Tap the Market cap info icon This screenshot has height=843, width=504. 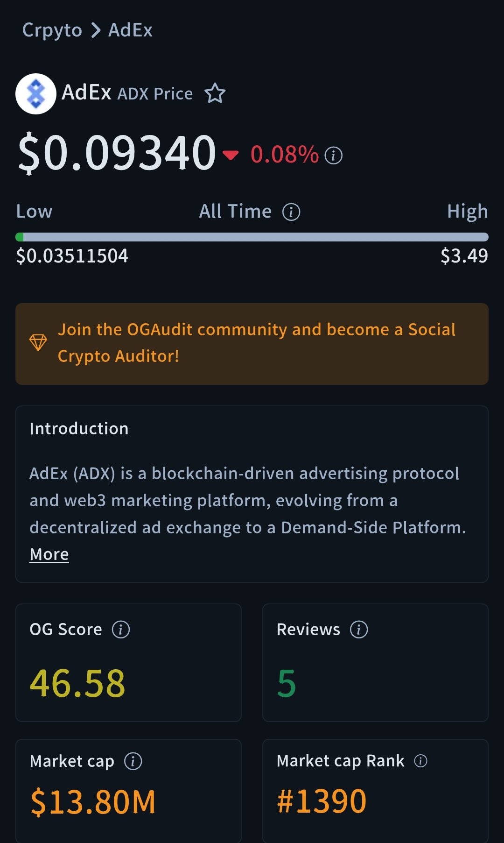[x=133, y=761]
